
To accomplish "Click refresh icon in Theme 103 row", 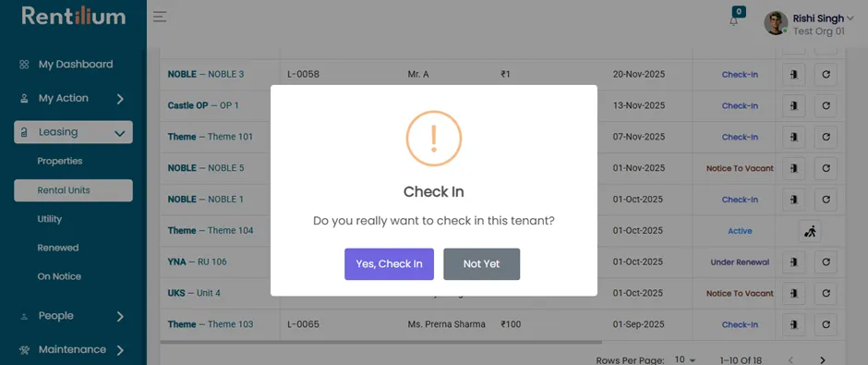I will tap(826, 325).
